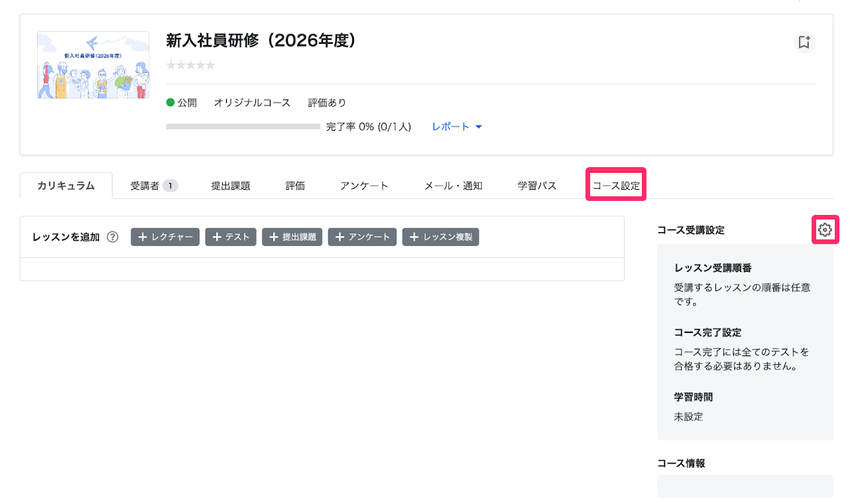Click the コース受講設定 heading
Viewport: 856px width, 504px height.
point(691,230)
